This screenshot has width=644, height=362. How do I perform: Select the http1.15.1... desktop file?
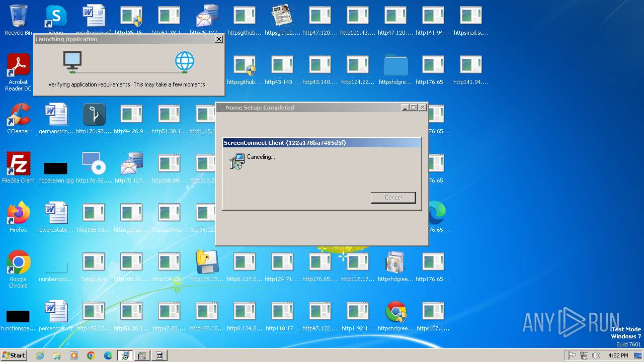click(202, 119)
